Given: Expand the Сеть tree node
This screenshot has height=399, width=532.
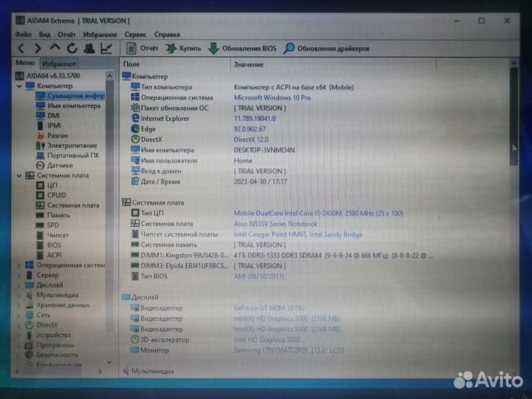Looking at the screenshot, I should tap(19, 316).
